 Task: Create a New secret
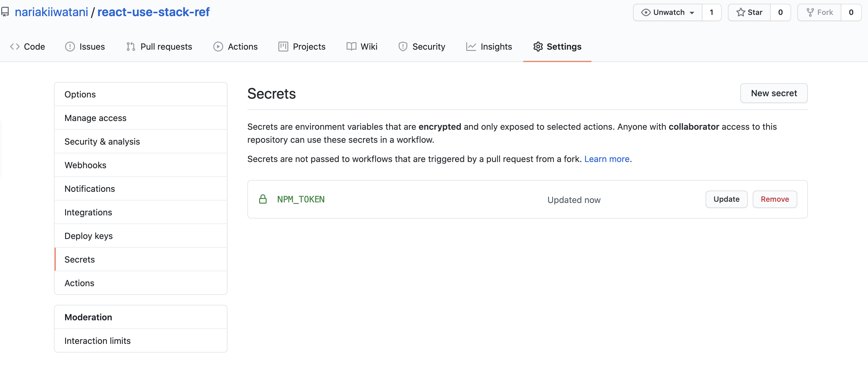[x=774, y=93]
